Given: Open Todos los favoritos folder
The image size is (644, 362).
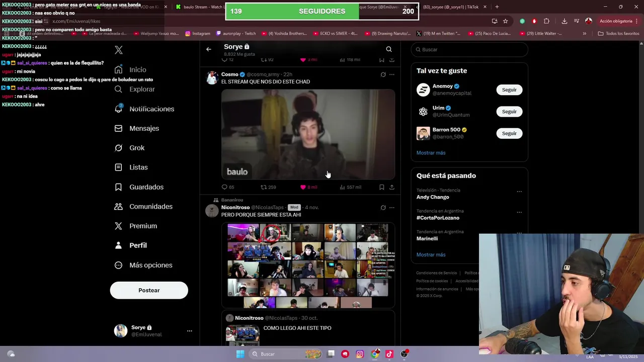Looking at the screenshot, I should point(618,34).
